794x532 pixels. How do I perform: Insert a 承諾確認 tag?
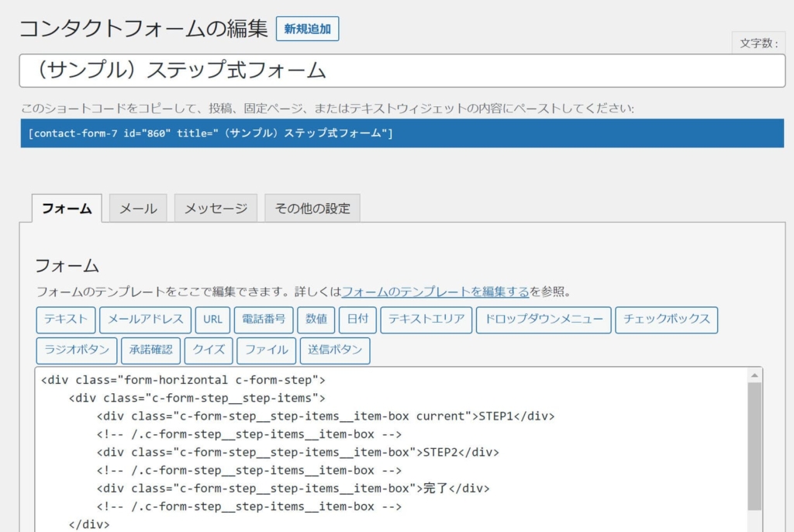point(151,351)
